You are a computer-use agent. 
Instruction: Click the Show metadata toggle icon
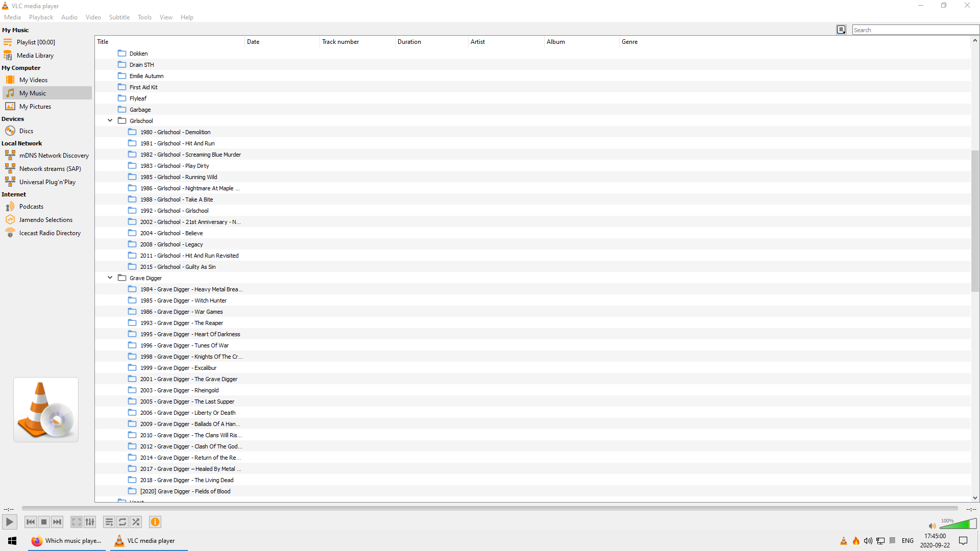coord(841,30)
